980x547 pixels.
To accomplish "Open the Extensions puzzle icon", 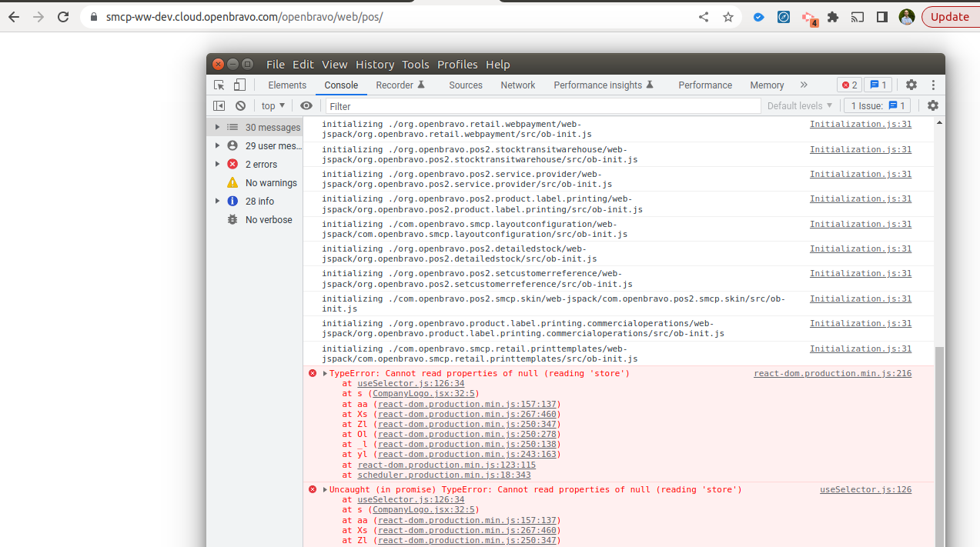I will coord(832,17).
